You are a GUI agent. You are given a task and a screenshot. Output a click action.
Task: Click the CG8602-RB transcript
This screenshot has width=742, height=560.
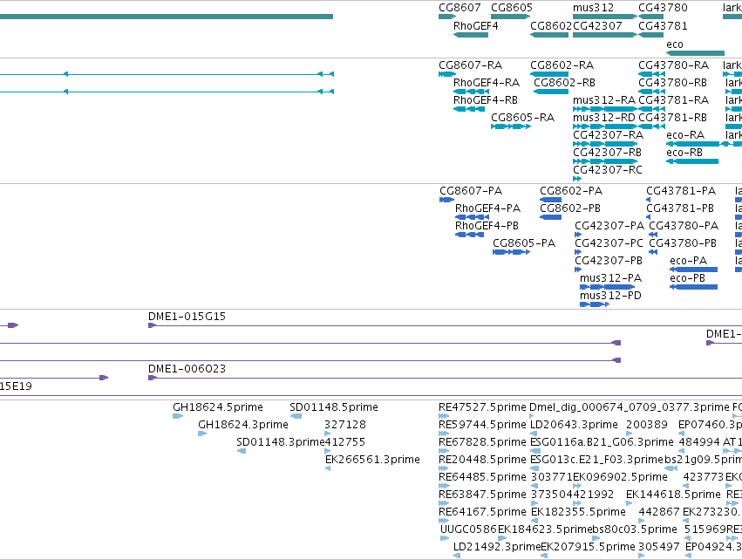click(x=551, y=92)
